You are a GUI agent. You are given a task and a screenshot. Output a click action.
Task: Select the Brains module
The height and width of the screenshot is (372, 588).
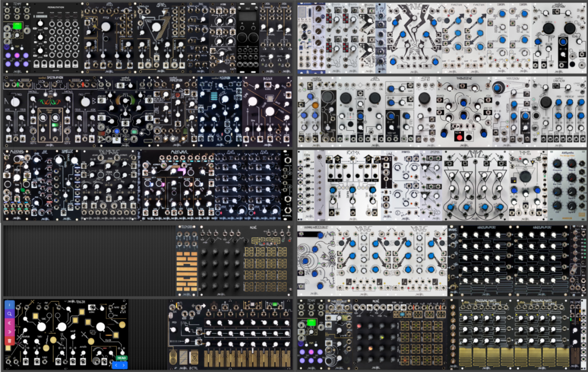[453, 260]
